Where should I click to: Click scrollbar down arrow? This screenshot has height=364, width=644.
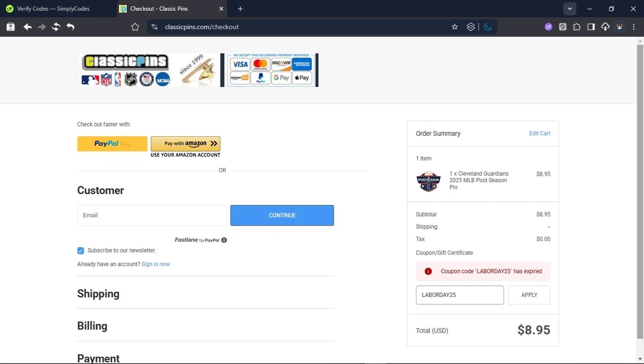[x=640, y=359]
